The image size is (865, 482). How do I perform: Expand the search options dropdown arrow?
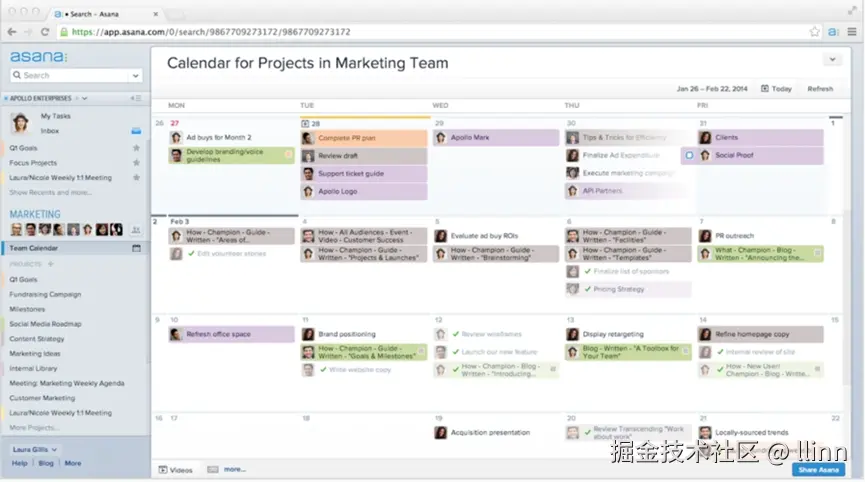pos(135,76)
